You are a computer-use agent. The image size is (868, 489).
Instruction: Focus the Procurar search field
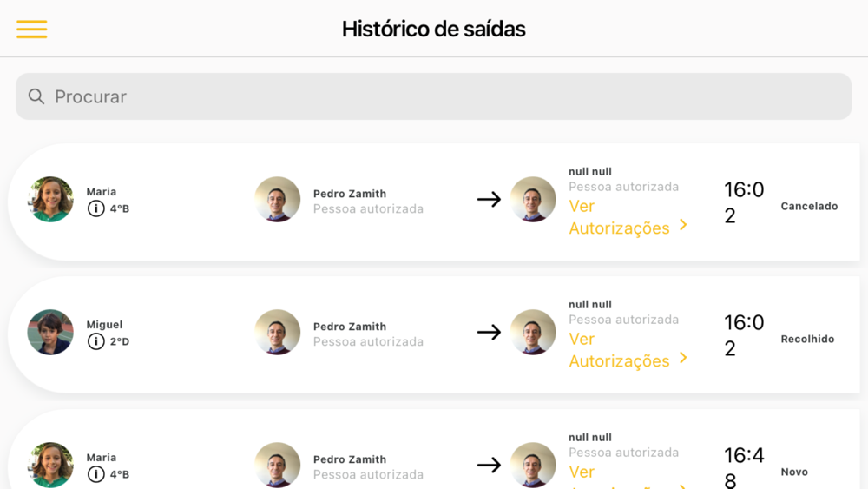433,96
